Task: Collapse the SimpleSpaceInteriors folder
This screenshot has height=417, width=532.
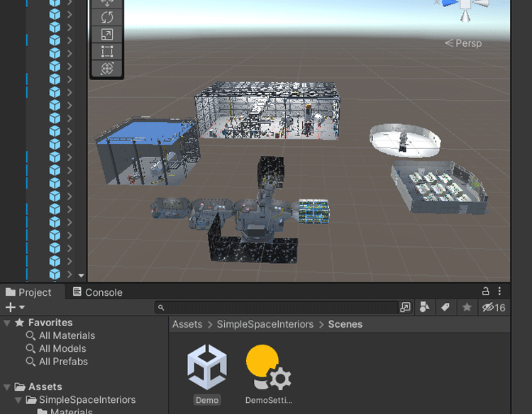Action: click(18, 400)
